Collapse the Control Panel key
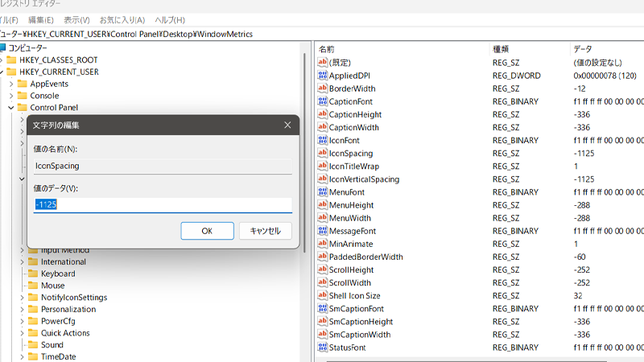The image size is (644, 362). (11, 108)
